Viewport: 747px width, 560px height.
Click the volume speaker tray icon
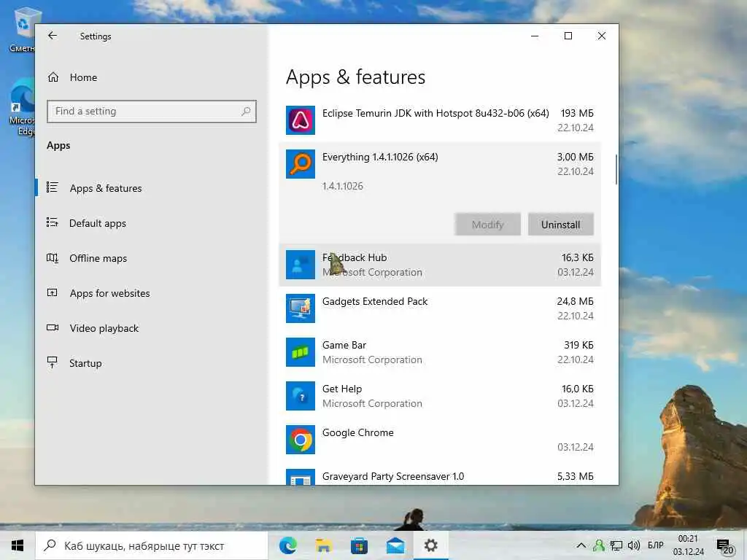tap(634, 545)
